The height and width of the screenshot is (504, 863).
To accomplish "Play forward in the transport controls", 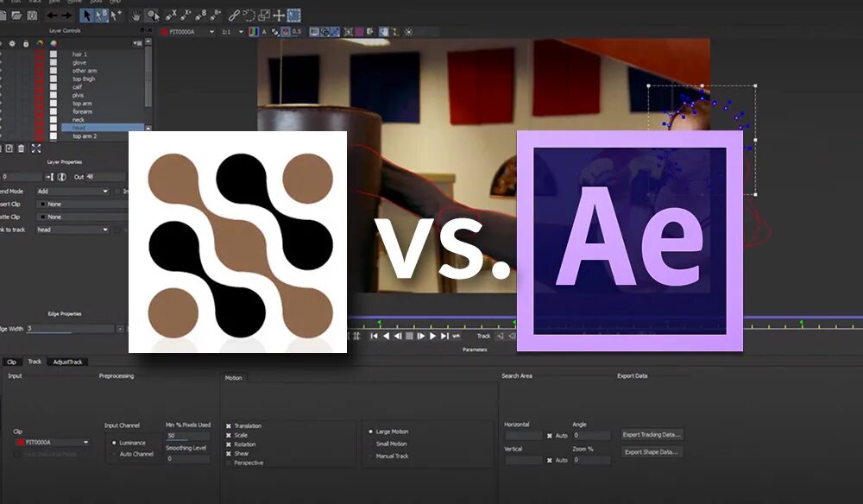I will click(x=433, y=337).
